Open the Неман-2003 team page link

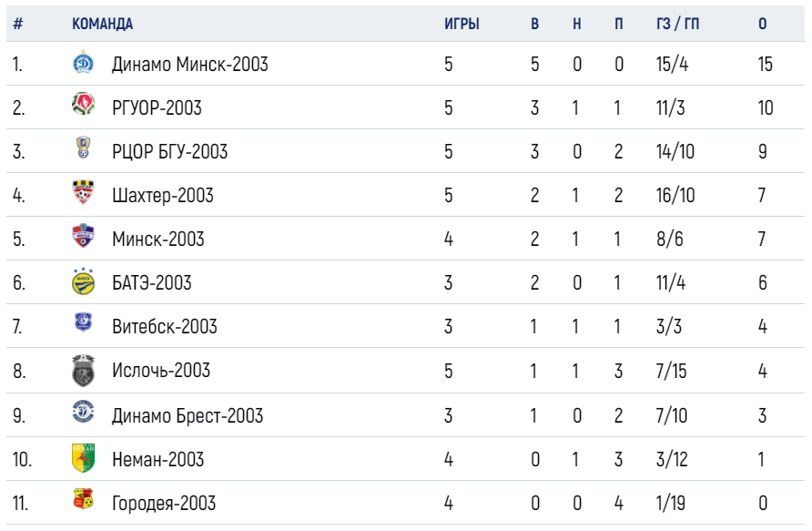(x=158, y=460)
